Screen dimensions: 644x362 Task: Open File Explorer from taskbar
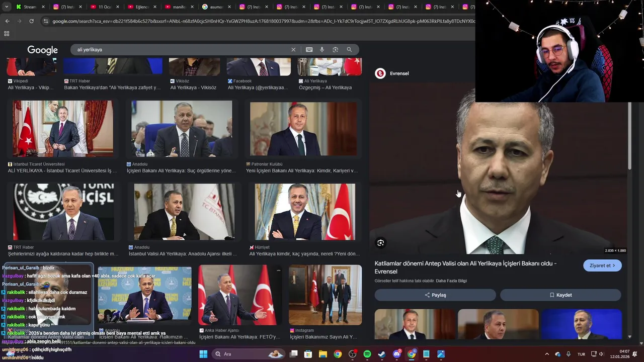[323, 354]
